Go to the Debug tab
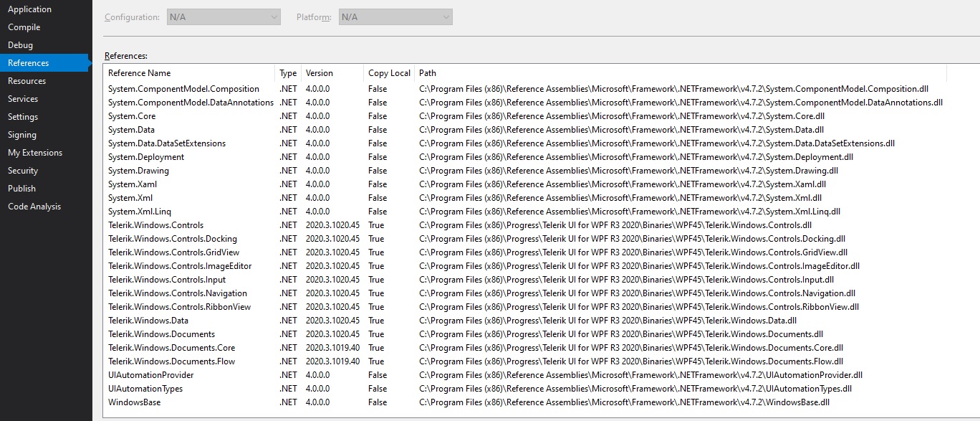 21,45
